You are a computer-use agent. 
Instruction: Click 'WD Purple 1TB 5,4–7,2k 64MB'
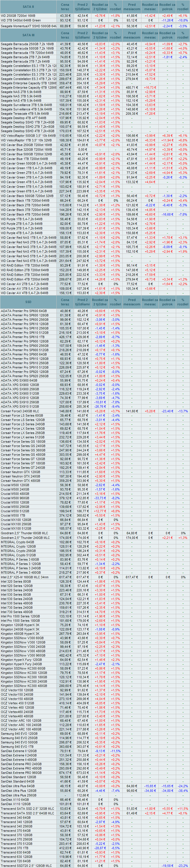[21, 219]
